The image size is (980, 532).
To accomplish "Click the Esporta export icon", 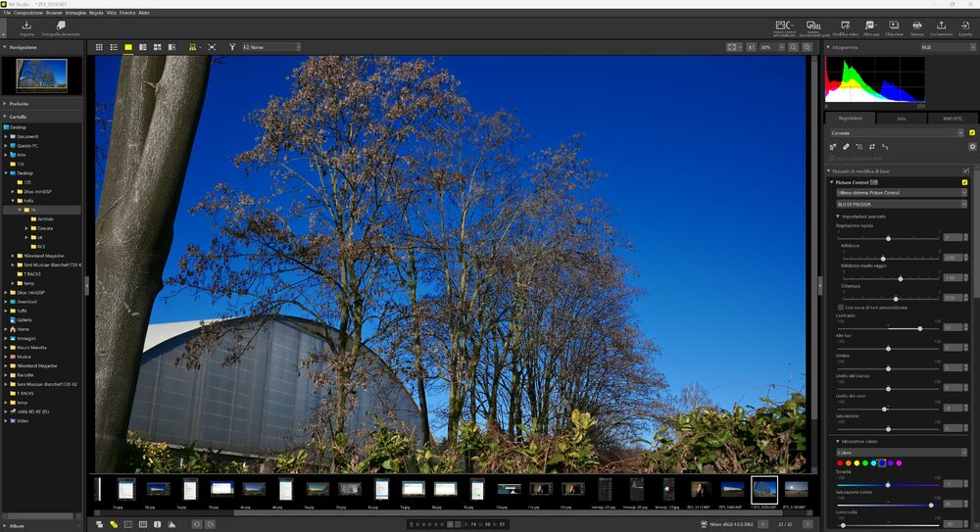I will [x=965, y=25].
